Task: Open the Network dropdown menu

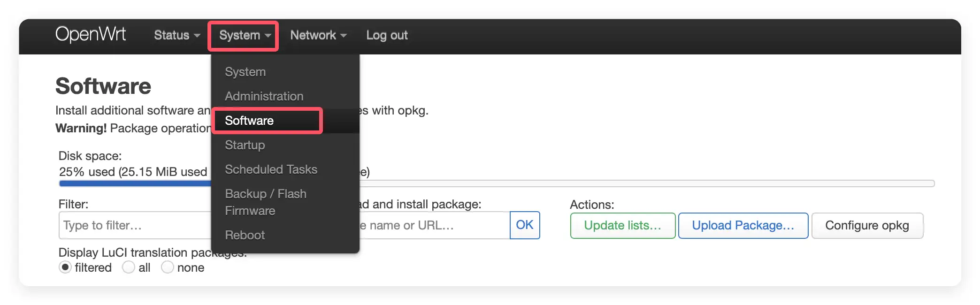Action: click(x=318, y=35)
